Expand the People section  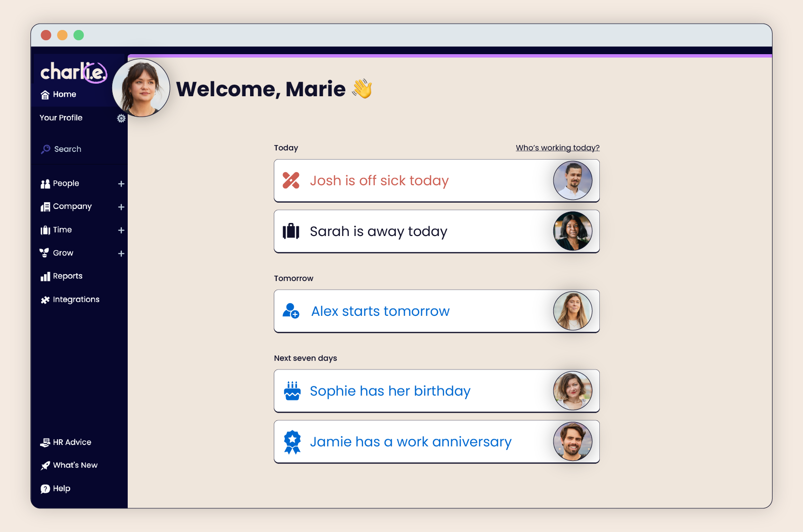coord(121,183)
